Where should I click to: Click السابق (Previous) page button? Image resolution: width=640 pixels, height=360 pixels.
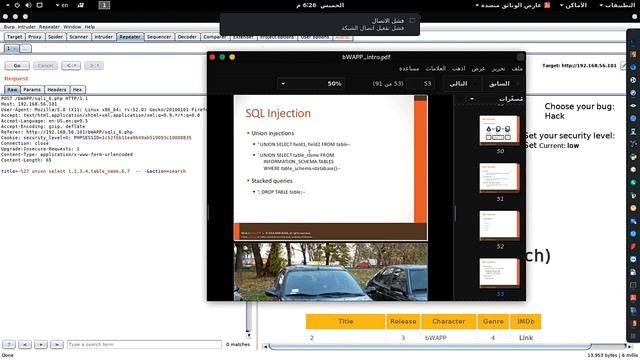502,84
